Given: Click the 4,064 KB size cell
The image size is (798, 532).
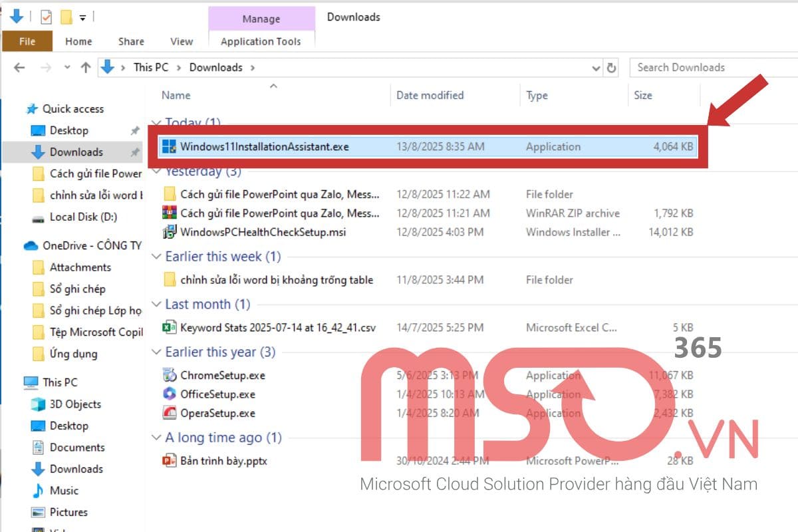Looking at the screenshot, I should pyautogui.click(x=673, y=146).
